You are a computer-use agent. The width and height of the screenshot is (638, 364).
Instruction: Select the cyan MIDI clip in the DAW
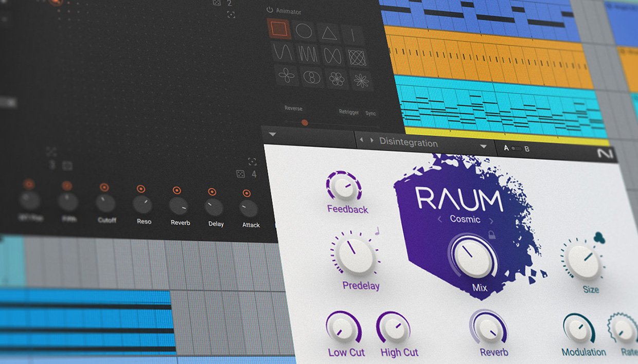click(x=501, y=106)
